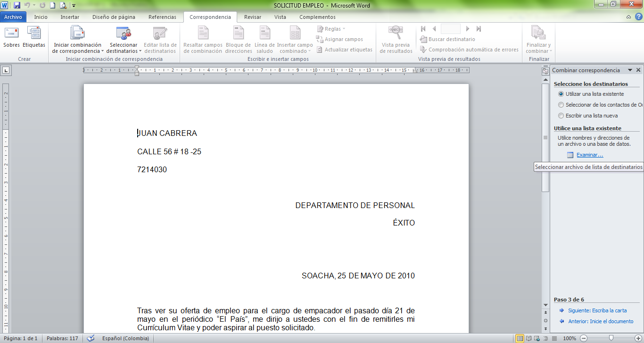Viewport: 644px width, 343px height.
Task: Click the Undo icon in the title bar
Action: click(x=27, y=6)
